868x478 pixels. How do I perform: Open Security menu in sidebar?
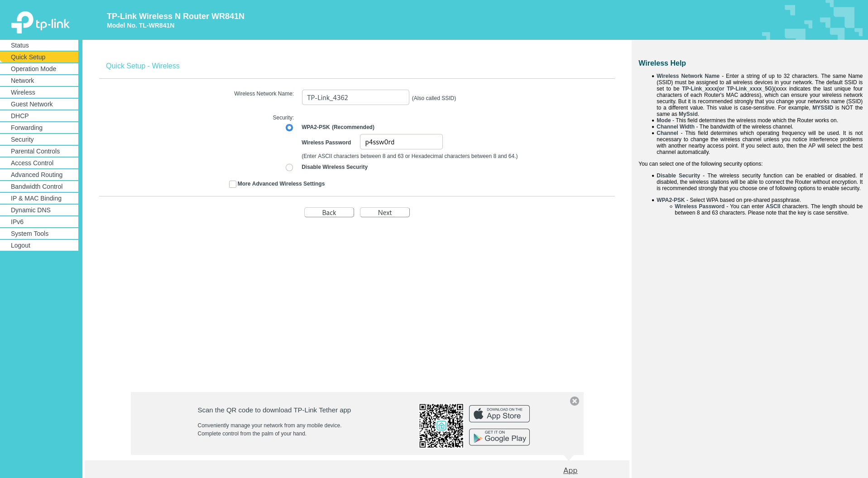pyautogui.click(x=39, y=139)
